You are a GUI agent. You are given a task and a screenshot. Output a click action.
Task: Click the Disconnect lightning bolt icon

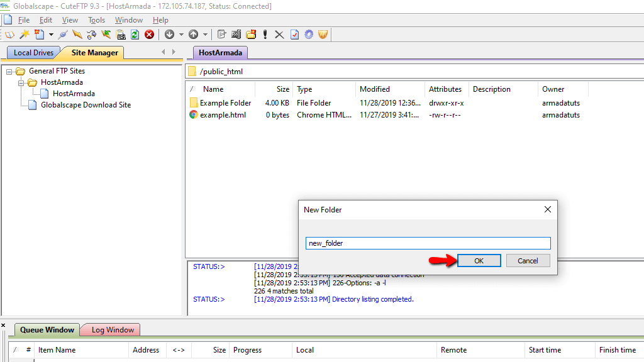[x=77, y=35]
